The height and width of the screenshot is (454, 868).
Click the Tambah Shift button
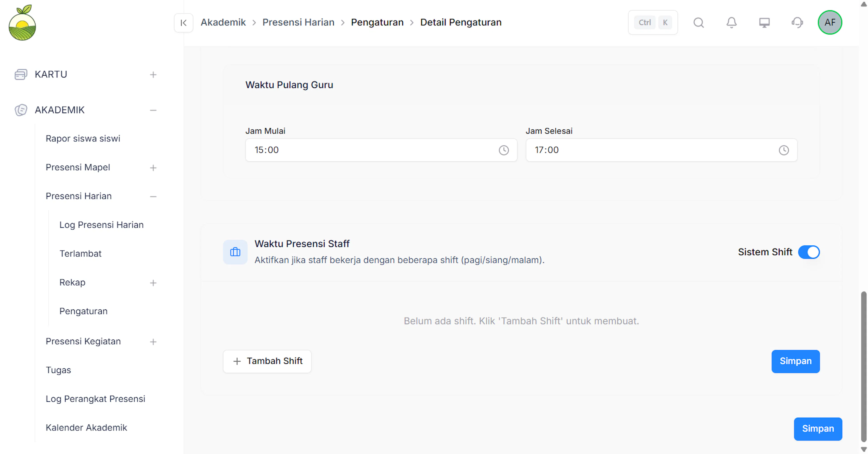(x=267, y=361)
